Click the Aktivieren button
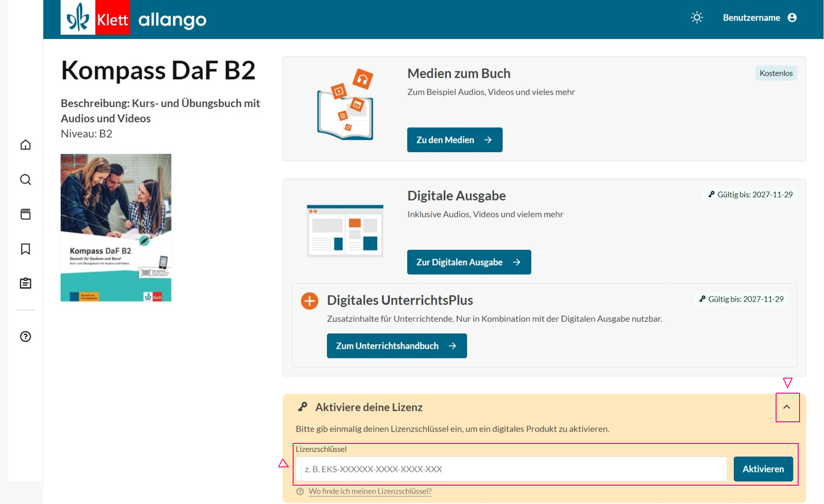The width and height of the screenshot is (824, 504). pyautogui.click(x=763, y=469)
